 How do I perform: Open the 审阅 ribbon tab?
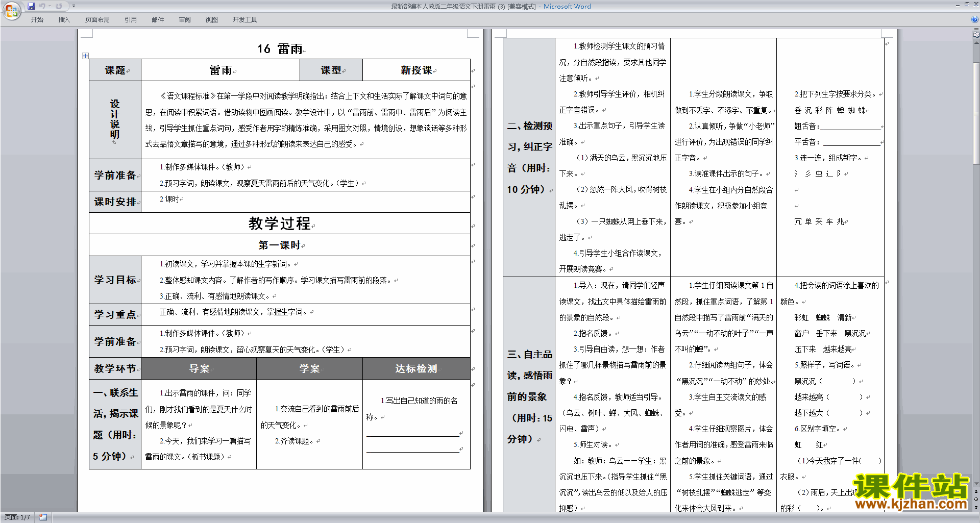[185, 20]
